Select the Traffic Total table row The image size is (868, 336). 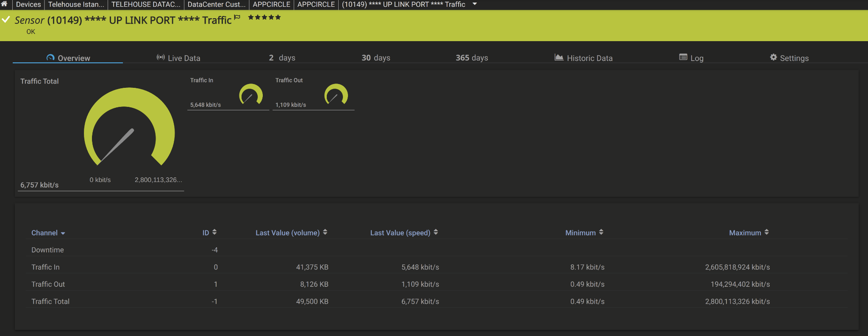[437, 301]
